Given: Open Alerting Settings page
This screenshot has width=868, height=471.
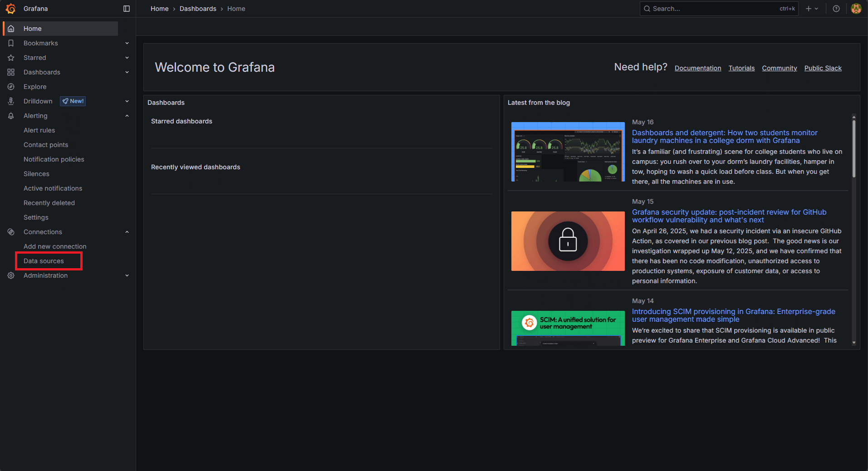Looking at the screenshot, I should click(x=36, y=217).
